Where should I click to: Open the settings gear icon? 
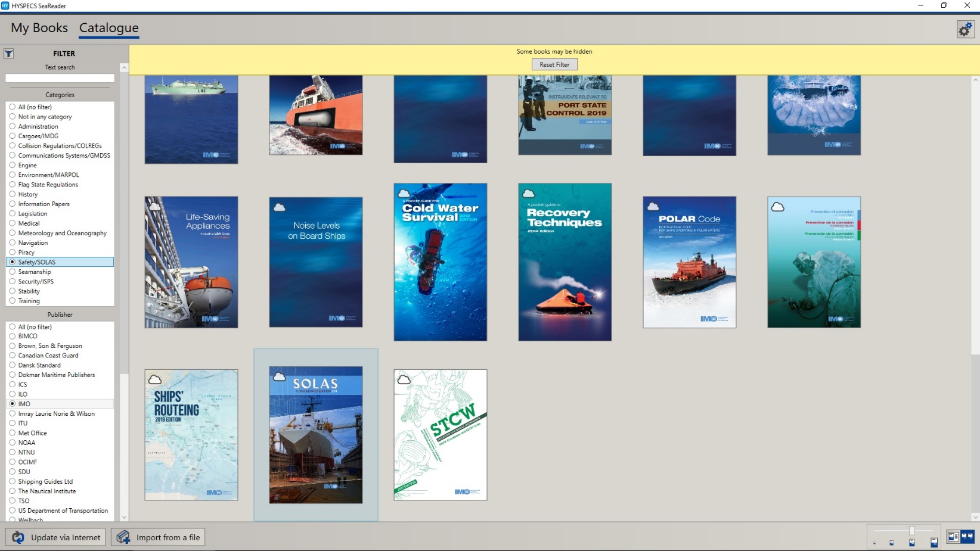pos(965,29)
